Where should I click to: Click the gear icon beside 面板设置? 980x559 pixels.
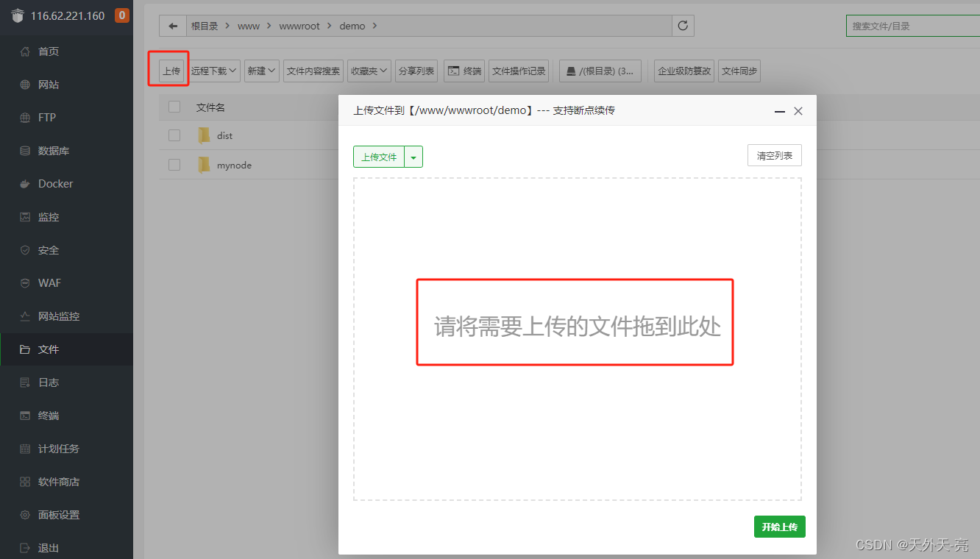point(25,515)
